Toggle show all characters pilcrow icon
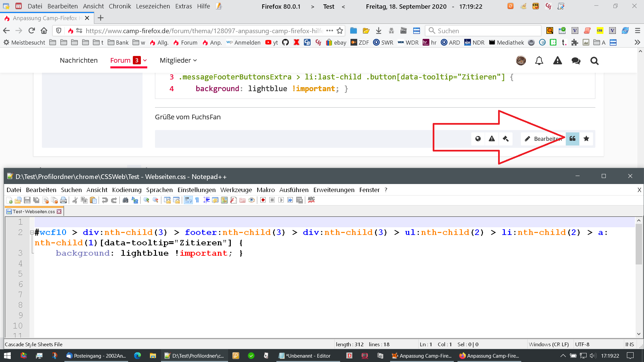The height and width of the screenshot is (362, 644). pos(197,200)
